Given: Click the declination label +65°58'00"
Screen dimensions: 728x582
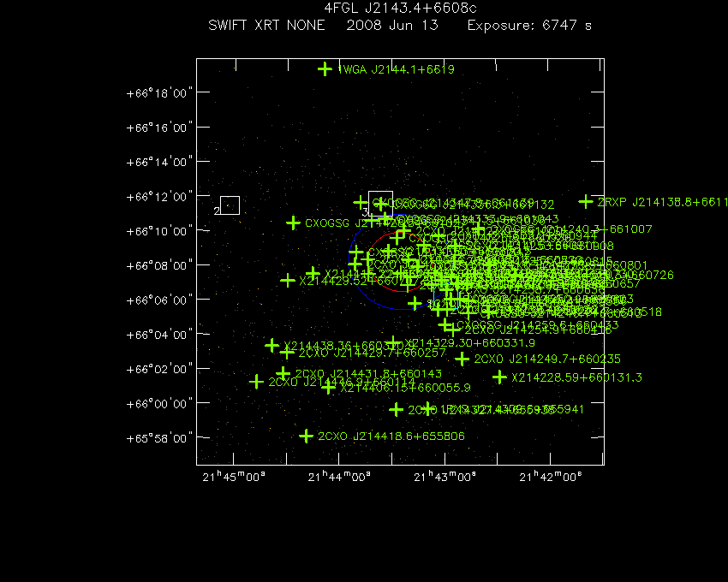Looking at the screenshot, I should click(159, 438).
